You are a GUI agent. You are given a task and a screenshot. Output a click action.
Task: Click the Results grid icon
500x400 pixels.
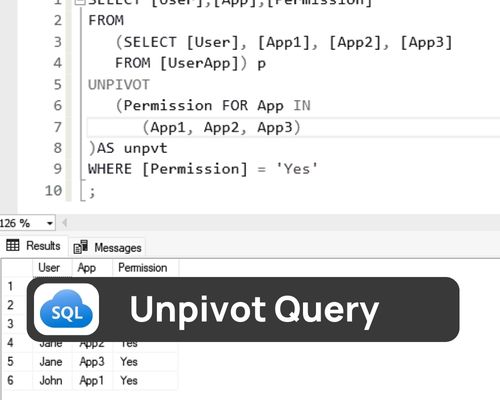(13, 245)
